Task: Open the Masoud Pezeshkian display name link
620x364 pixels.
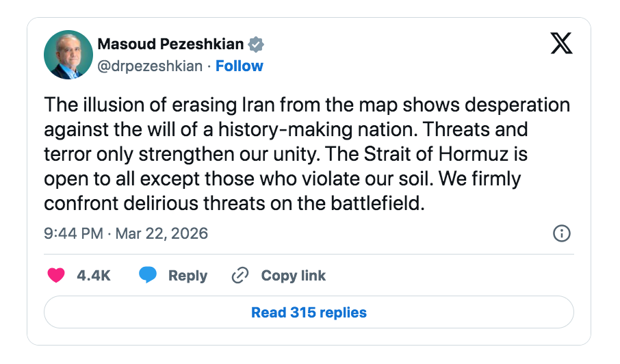Action: (170, 44)
